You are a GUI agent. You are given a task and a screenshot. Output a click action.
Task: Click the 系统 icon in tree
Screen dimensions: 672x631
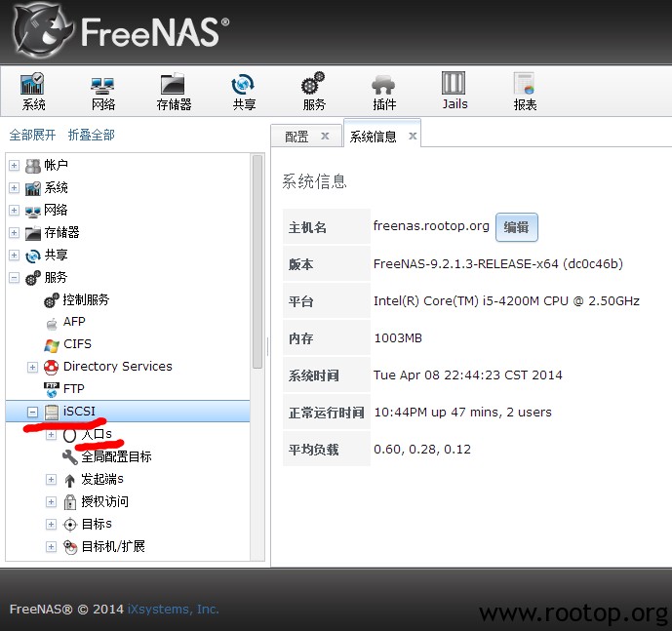33,188
